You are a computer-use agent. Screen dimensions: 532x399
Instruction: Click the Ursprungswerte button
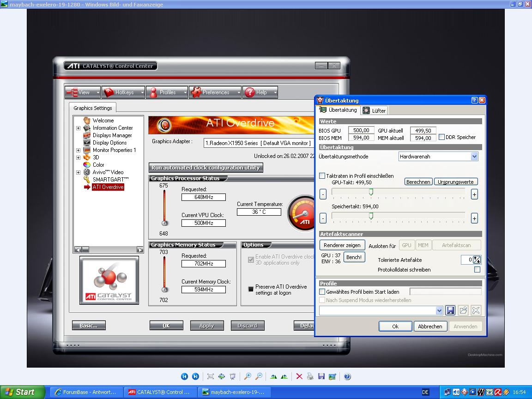(x=456, y=182)
